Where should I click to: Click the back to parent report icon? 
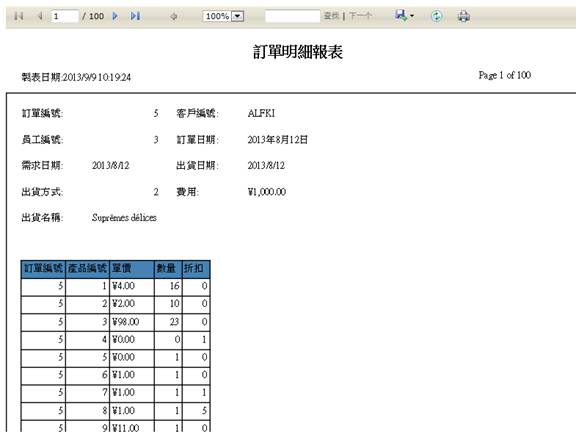point(174,17)
